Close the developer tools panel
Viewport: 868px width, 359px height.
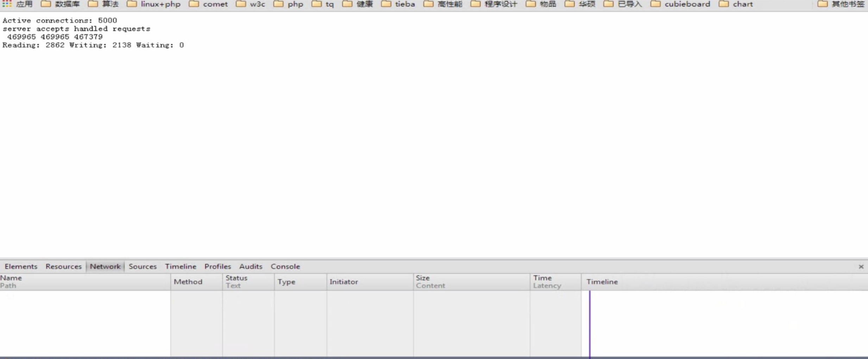tap(861, 267)
